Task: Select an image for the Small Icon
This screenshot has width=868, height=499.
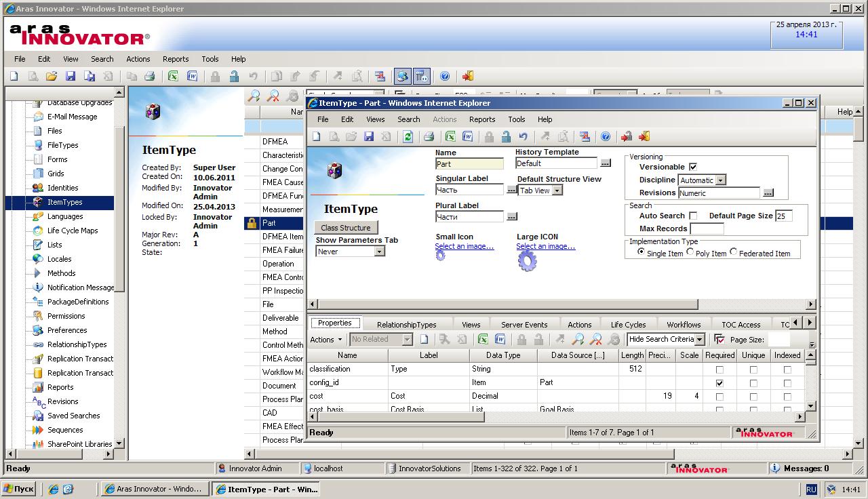Action: (464, 246)
